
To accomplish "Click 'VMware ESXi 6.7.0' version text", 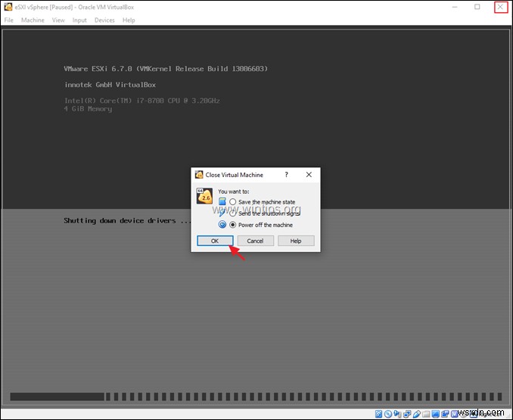I will 166,69.
